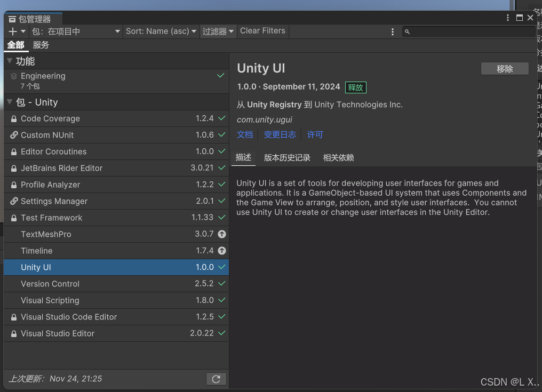Viewport: 542px width, 392px height.
Task: Click the Version Control installed checkmark
Action: 222,283
